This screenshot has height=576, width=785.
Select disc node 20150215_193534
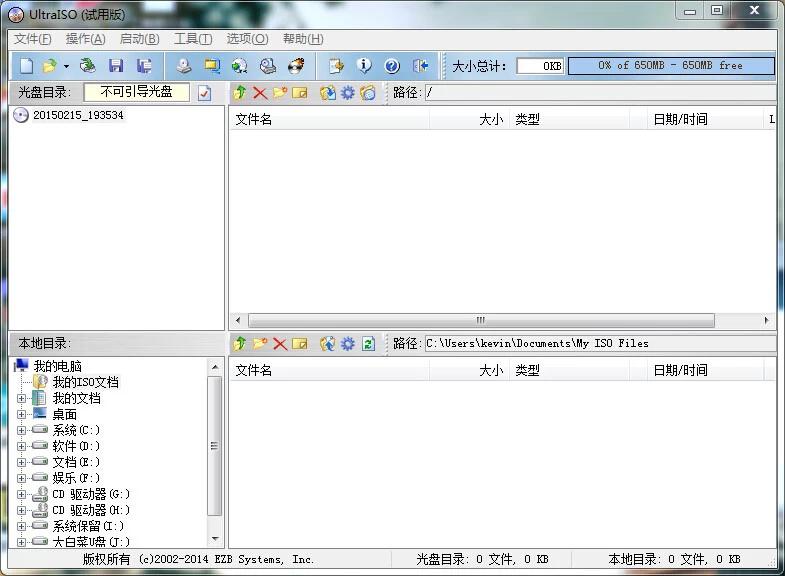point(78,115)
